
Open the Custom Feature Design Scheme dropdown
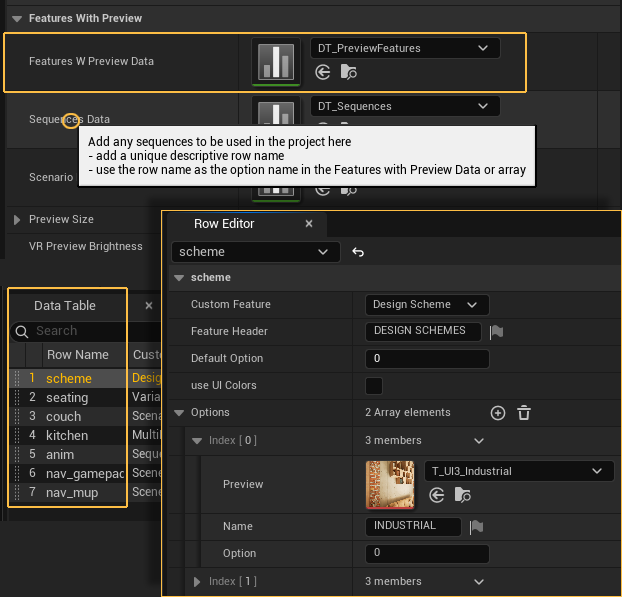point(426,305)
